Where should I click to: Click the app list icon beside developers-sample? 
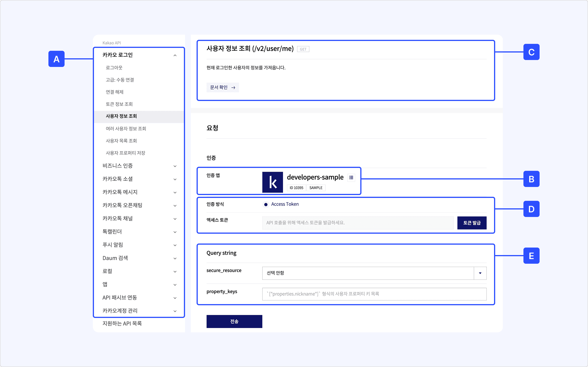click(x=351, y=177)
